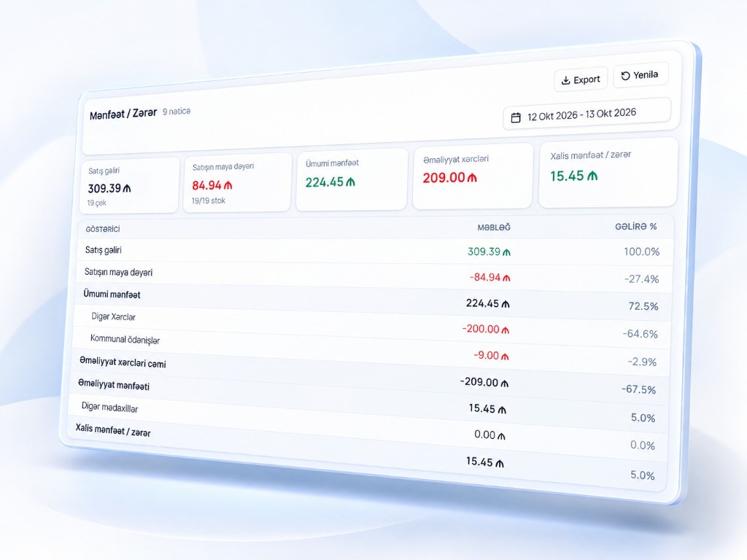The width and height of the screenshot is (747, 560).
Task: Refresh data with the Yenilə button
Action: click(x=640, y=75)
